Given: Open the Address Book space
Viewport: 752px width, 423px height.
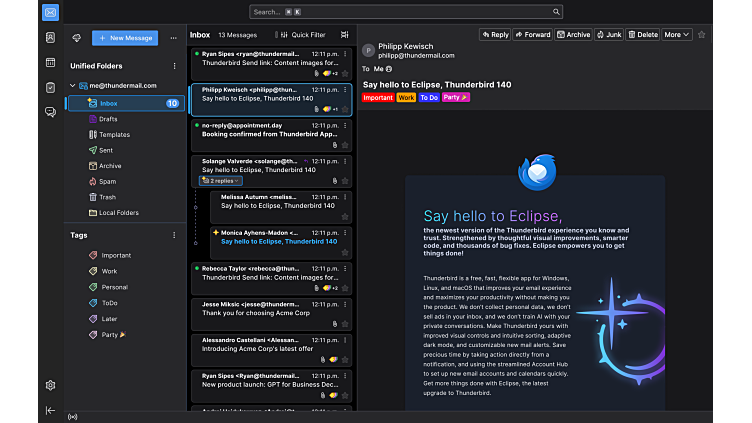Looking at the screenshot, I should [x=50, y=37].
